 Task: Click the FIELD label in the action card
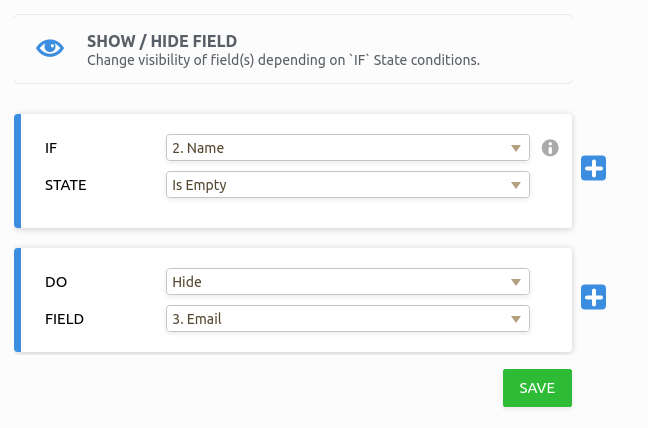(64, 319)
